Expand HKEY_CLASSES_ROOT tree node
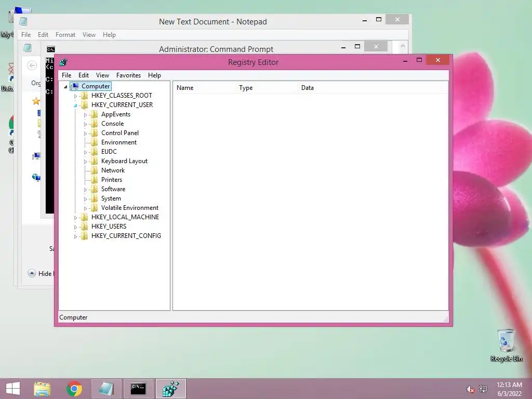The width and height of the screenshot is (532, 399). pos(75,96)
